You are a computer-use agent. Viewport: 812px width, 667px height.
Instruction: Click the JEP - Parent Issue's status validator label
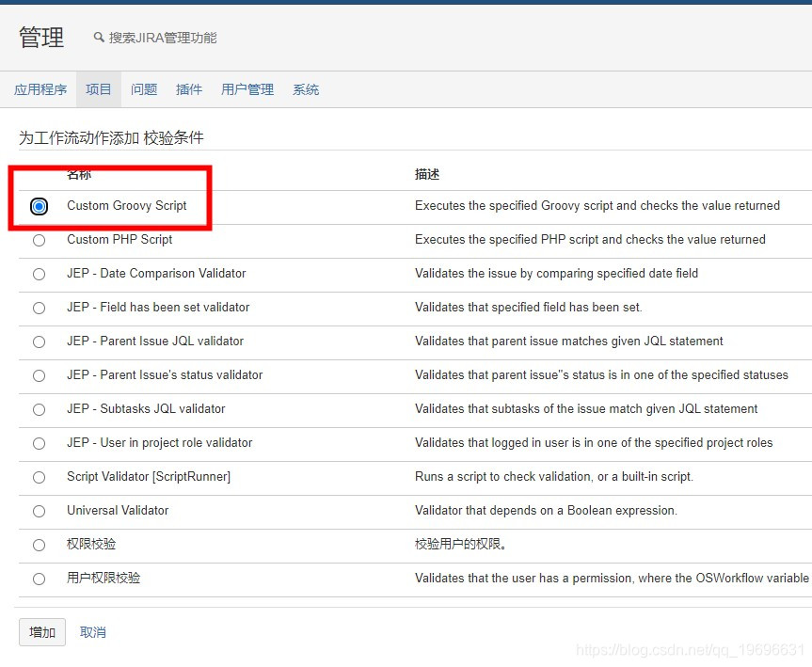tap(165, 374)
